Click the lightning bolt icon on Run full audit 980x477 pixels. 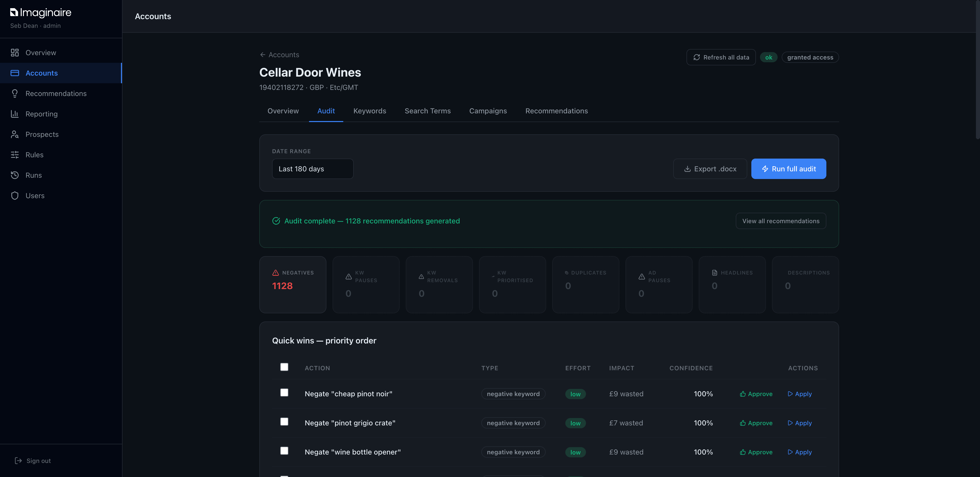[x=765, y=169]
